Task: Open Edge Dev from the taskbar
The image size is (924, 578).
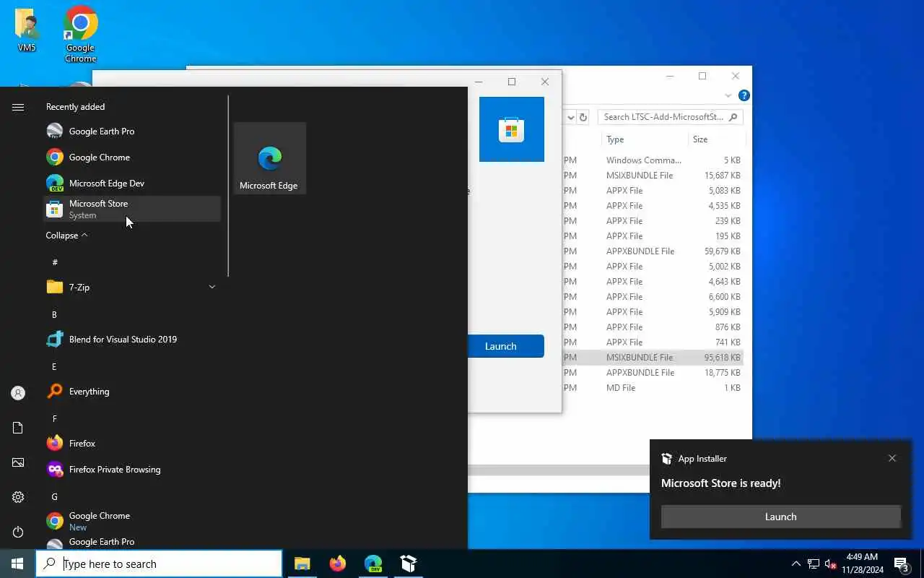Action: click(373, 564)
